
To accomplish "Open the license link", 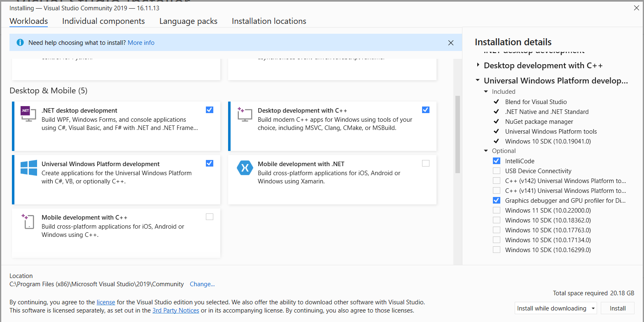I will pyautogui.click(x=106, y=302).
